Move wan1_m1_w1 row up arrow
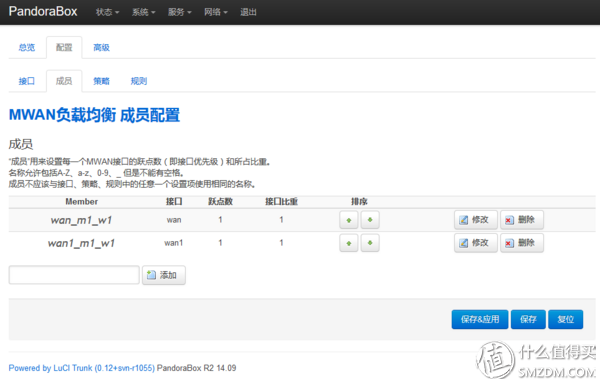The image size is (600, 384). click(x=349, y=243)
